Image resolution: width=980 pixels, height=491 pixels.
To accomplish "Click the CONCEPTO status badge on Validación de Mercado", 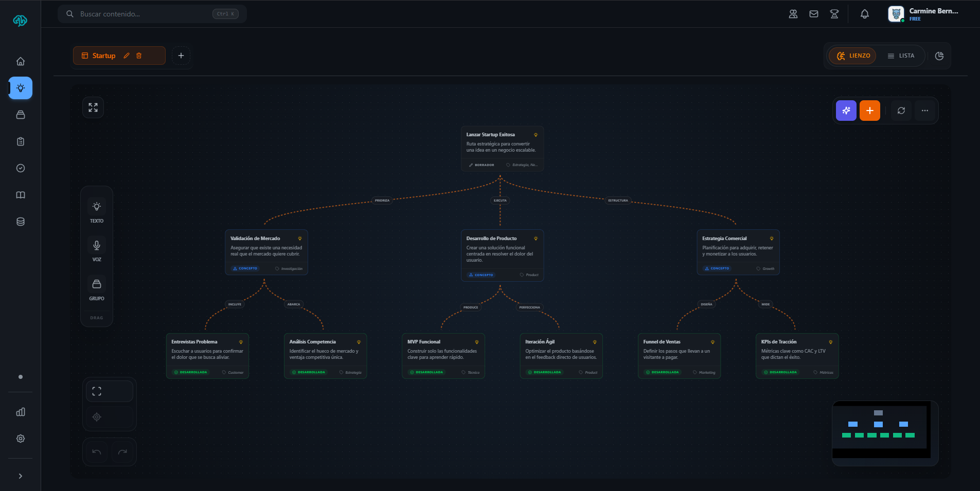I will (x=245, y=268).
